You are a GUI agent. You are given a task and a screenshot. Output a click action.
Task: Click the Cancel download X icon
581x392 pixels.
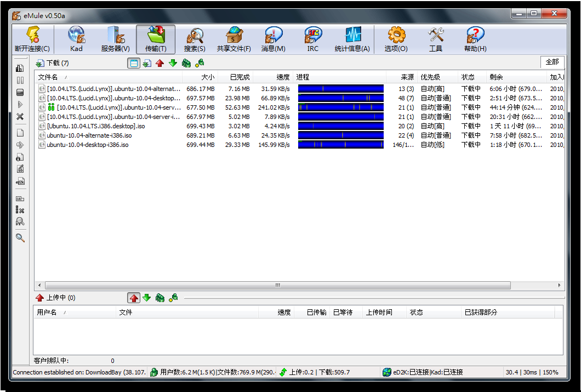coord(20,117)
